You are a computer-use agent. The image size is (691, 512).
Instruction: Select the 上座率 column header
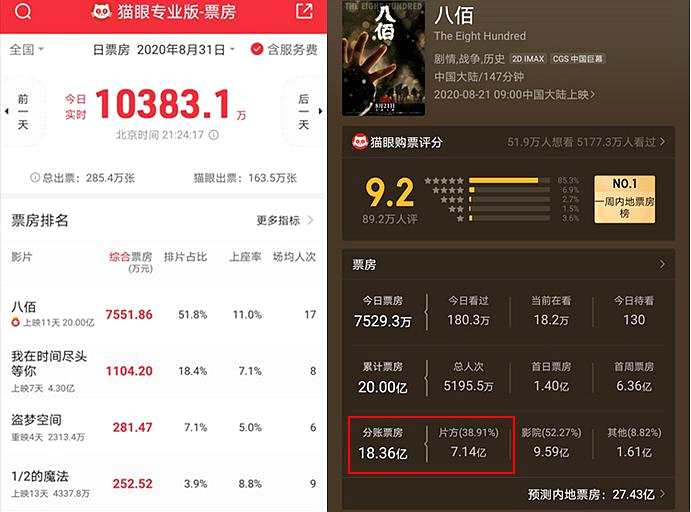(x=245, y=257)
